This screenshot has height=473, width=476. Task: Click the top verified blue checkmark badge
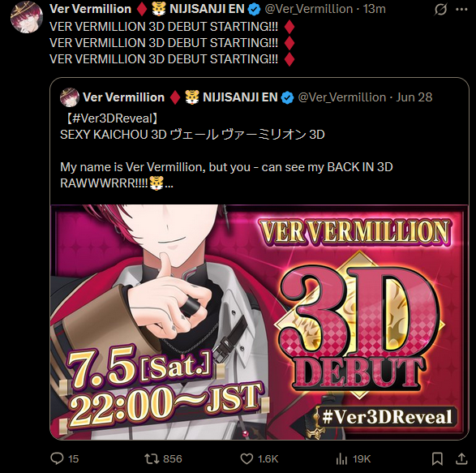click(254, 10)
